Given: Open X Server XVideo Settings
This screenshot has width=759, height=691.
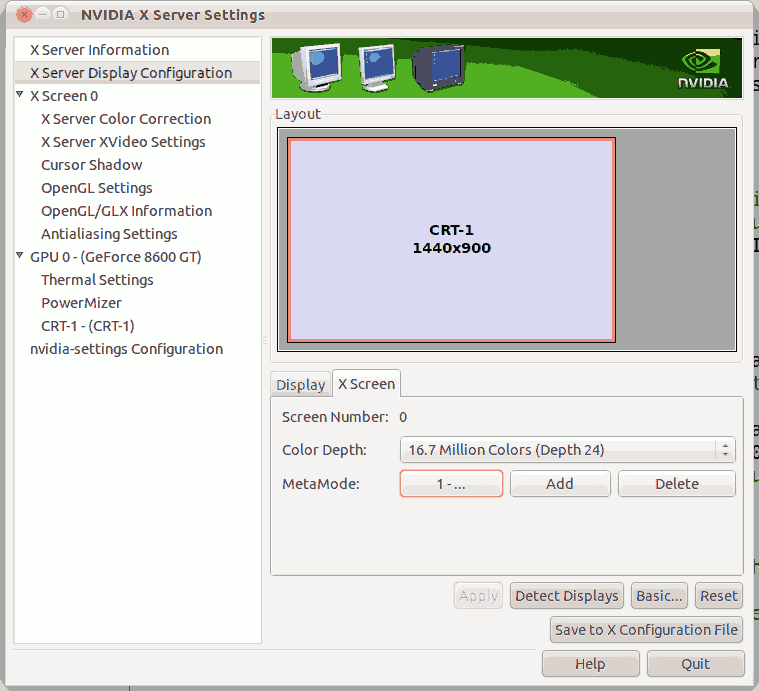Looking at the screenshot, I should pos(123,142).
